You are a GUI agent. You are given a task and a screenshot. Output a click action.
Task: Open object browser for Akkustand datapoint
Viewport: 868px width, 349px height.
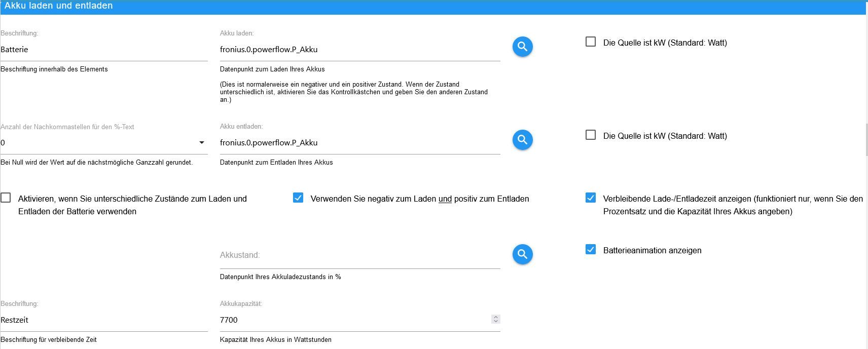tap(522, 254)
